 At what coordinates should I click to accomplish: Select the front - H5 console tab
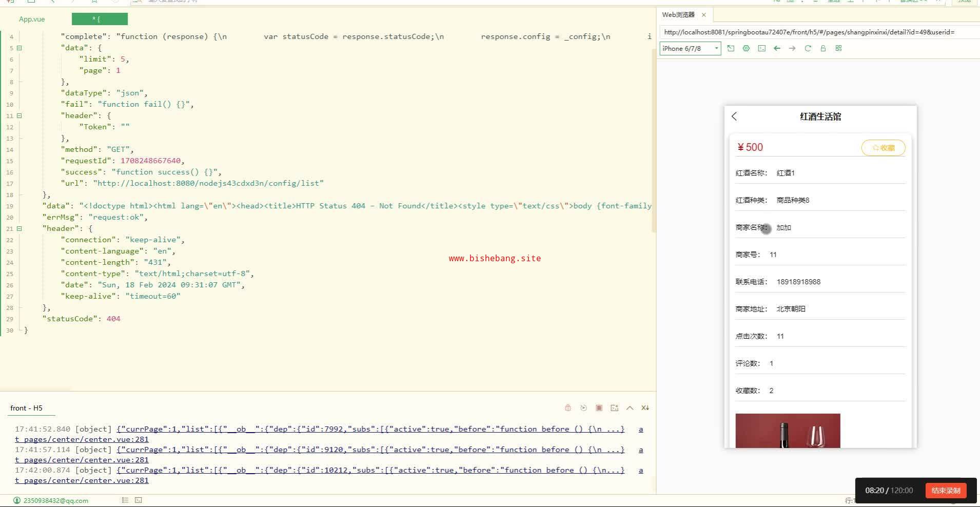tap(27, 408)
